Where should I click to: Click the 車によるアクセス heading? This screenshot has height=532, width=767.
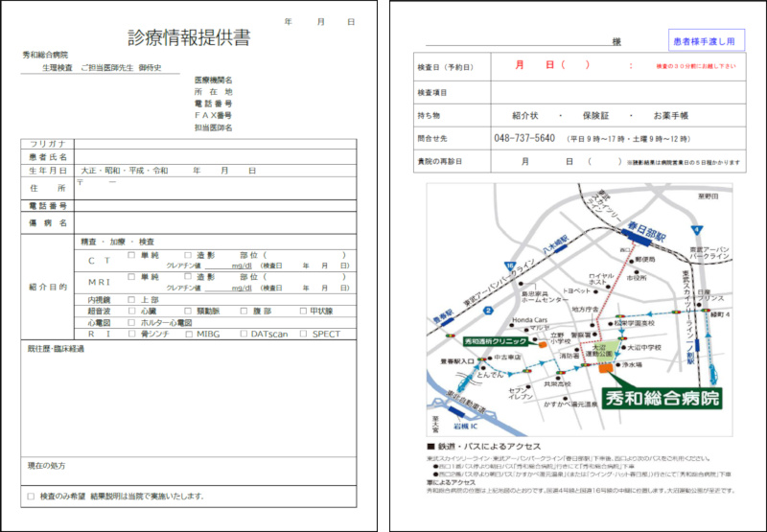tap(451, 482)
